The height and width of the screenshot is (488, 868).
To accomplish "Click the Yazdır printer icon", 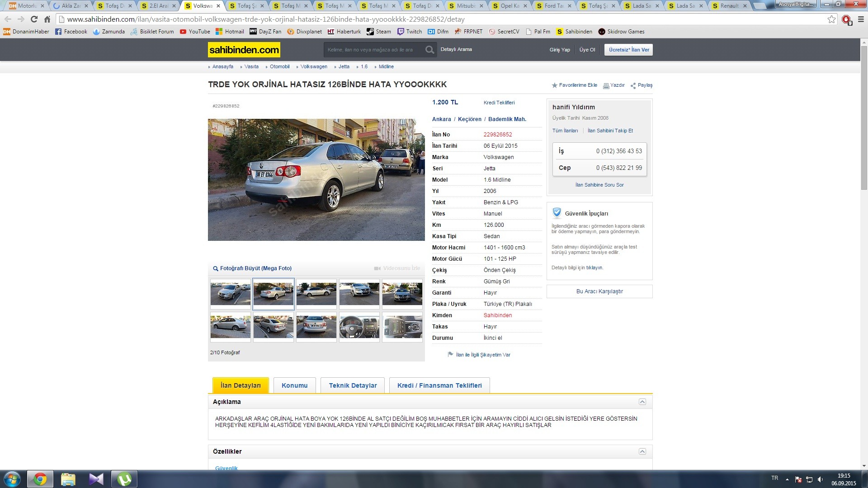I will (x=606, y=85).
